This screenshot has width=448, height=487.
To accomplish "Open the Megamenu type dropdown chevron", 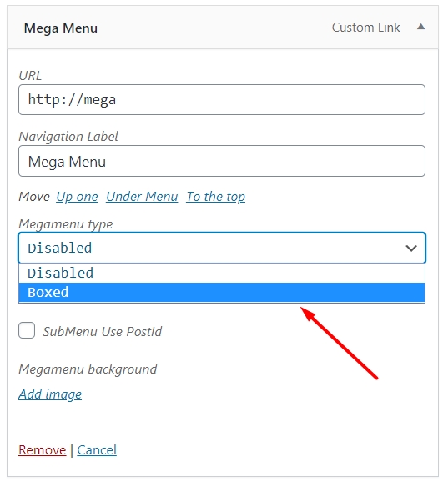I will (411, 249).
